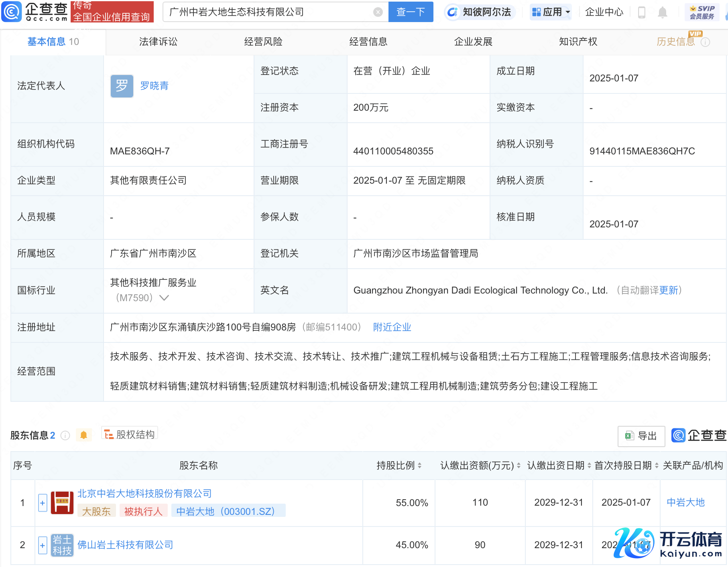The image size is (728, 567).
Task: Expand the 国标行业 M7590 chevron
Action: [x=164, y=298]
